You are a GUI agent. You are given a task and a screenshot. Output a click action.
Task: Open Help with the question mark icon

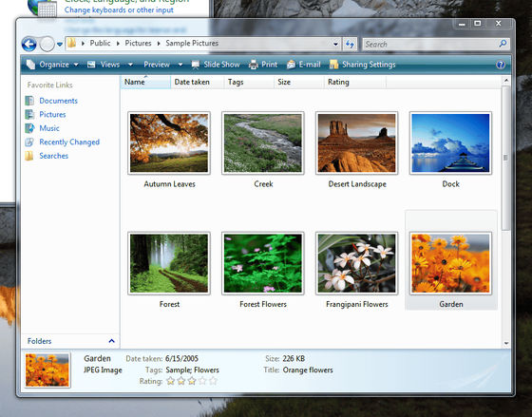[x=501, y=65]
